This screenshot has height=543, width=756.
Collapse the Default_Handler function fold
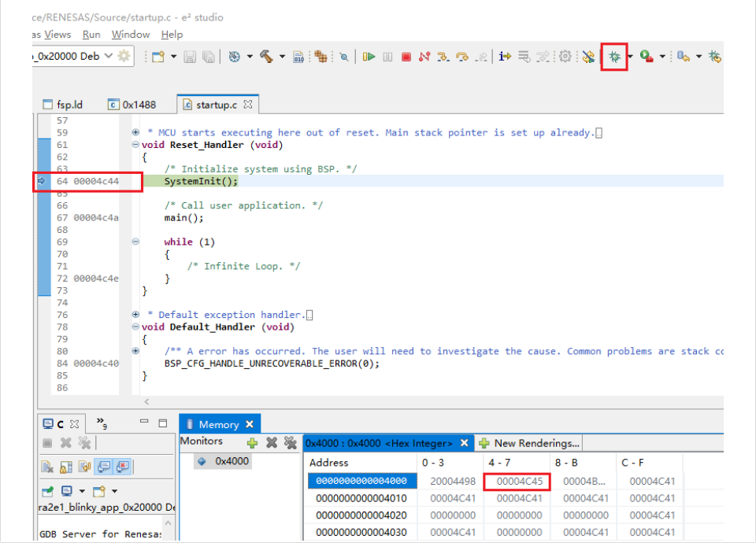click(x=135, y=327)
